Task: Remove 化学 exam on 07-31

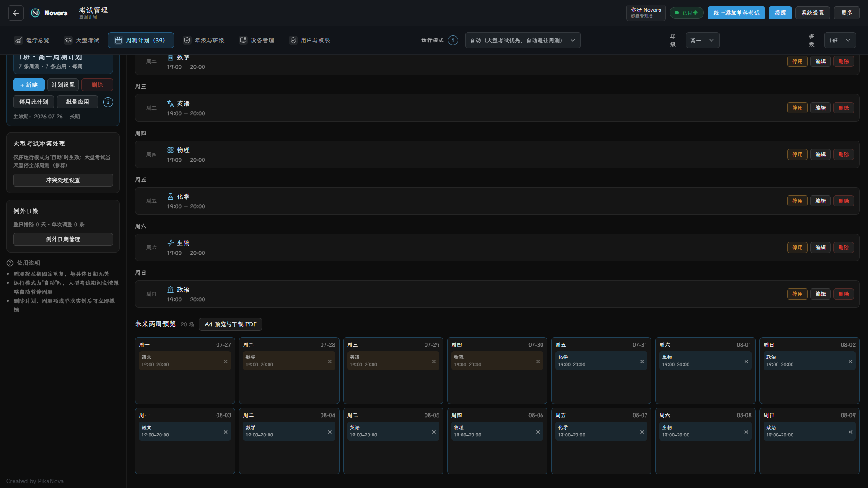Action: pyautogui.click(x=642, y=361)
